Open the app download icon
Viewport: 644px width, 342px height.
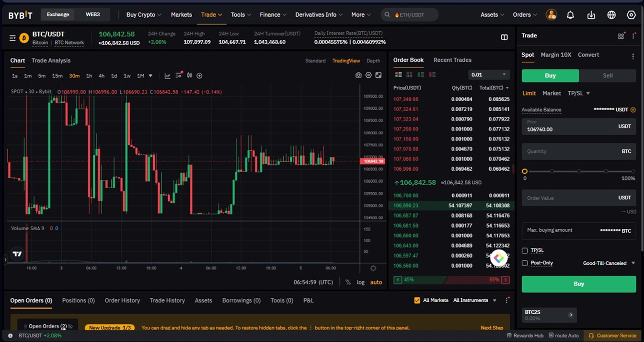click(x=591, y=15)
